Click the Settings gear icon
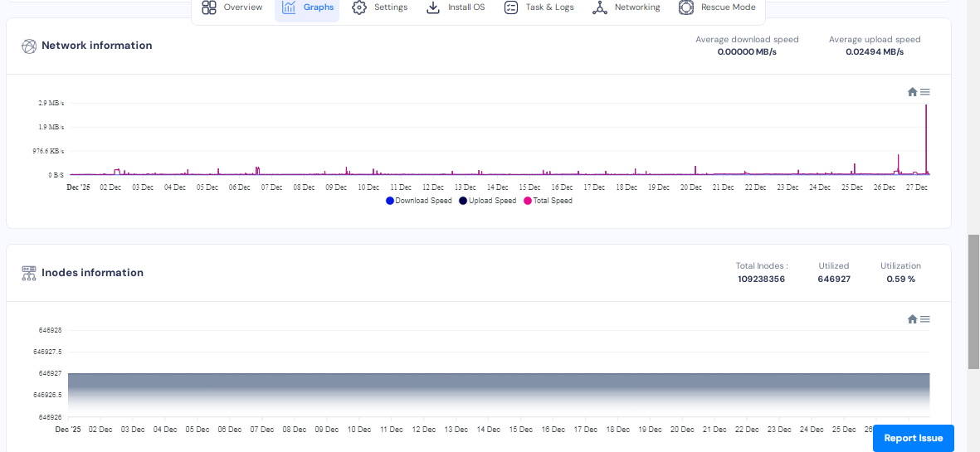Image resolution: width=980 pixels, height=452 pixels. tap(359, 7)
